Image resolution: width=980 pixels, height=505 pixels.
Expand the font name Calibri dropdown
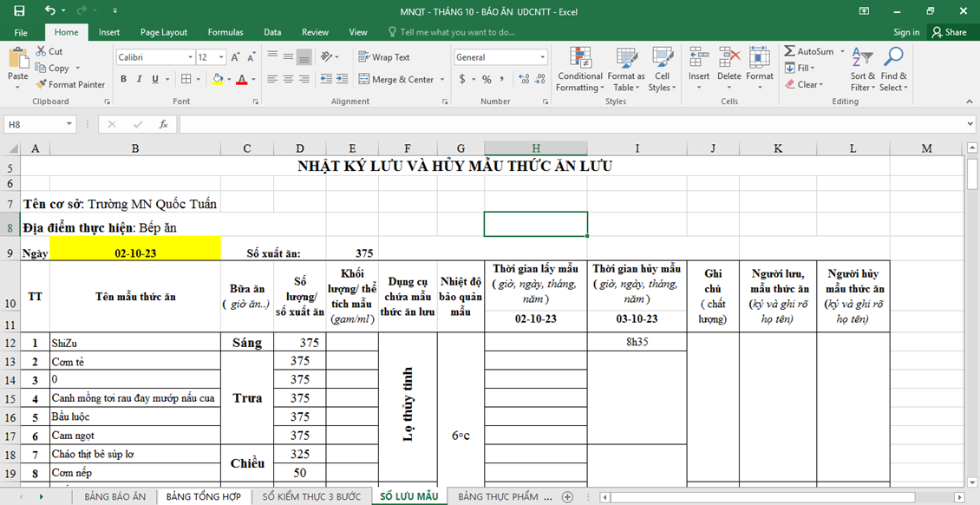[x=190, y=57]
